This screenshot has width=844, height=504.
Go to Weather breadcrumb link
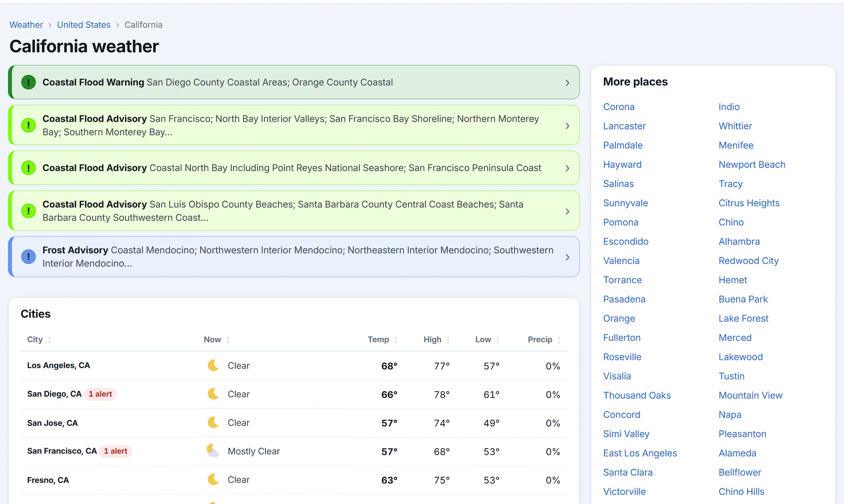pos(26,25)
